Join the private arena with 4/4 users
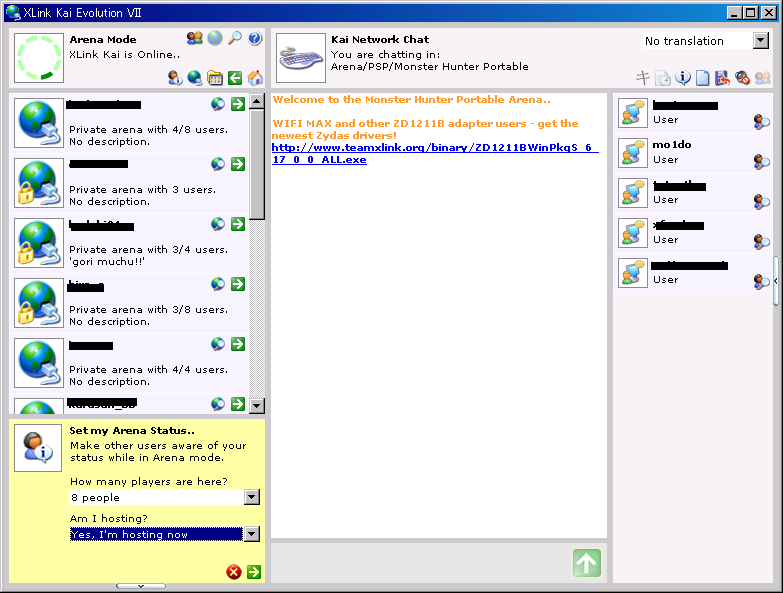783x593 pixels. [238, 343]
